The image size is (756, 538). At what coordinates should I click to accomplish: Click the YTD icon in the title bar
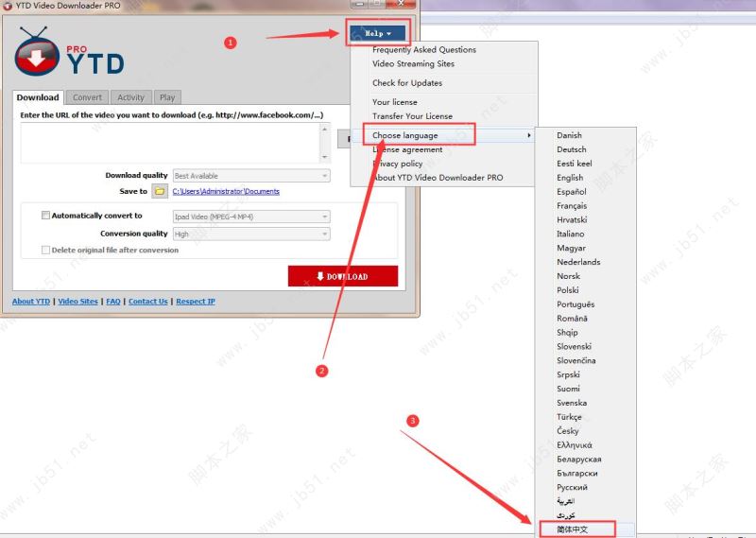tap(7, 6)
